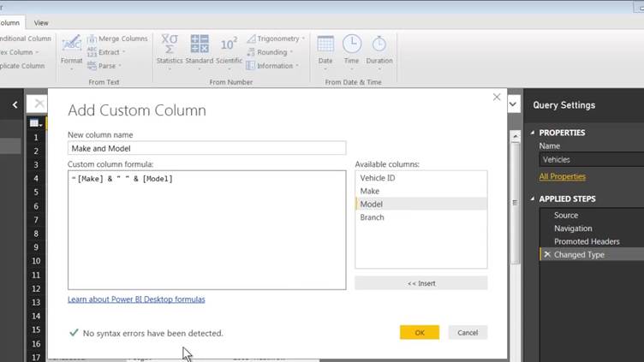Image resolution: width=644 pixels, height=362 pixels.
Task: Click the Conditional Column command
Action: tap(26, 39)
